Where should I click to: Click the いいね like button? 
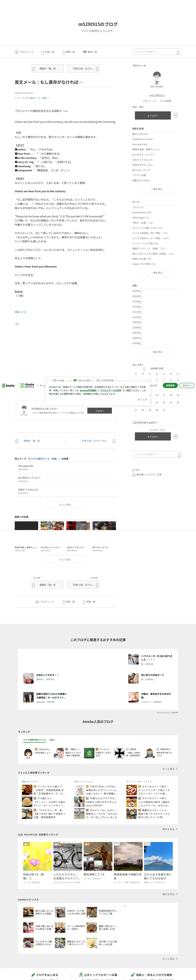coord(59,380)
